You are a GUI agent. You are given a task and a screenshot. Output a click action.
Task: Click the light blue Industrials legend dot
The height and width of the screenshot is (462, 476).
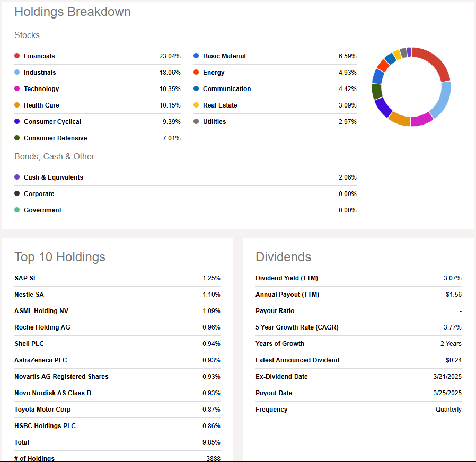pos(17,73)
